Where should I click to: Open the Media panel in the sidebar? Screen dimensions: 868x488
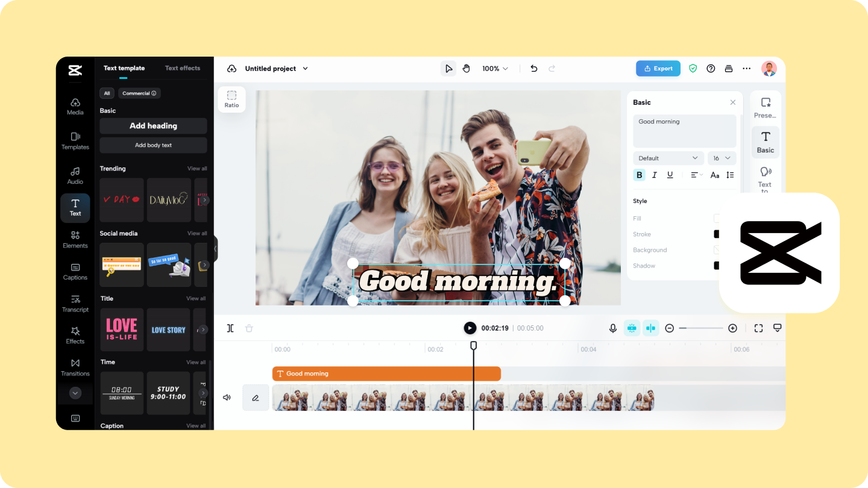(75, 107)
